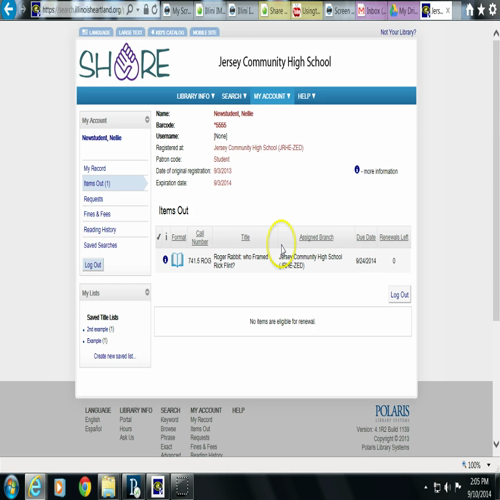This screenshot has width=500, height=500.
Task: Open Google Chrome from the taskbar
Action: [85, 487]
